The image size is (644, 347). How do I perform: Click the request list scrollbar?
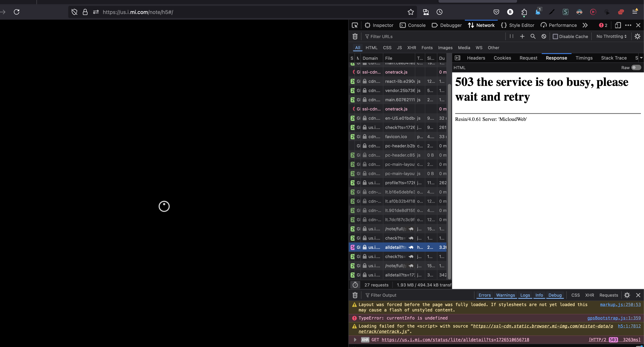(x=449, y=182)
